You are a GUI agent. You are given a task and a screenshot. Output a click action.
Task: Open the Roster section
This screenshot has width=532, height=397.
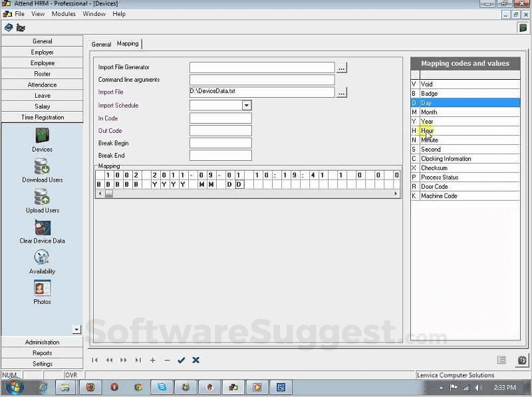[42, 74]
